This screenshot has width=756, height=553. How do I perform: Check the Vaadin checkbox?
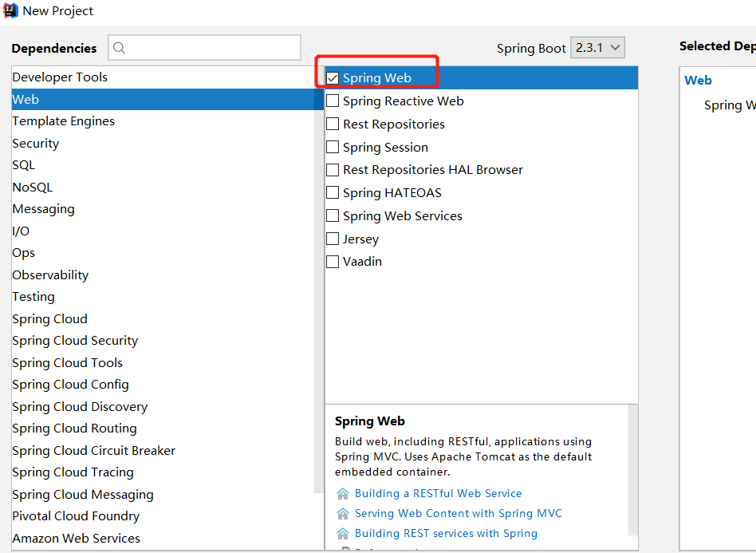pyautogui.click(x=333, y=261)
